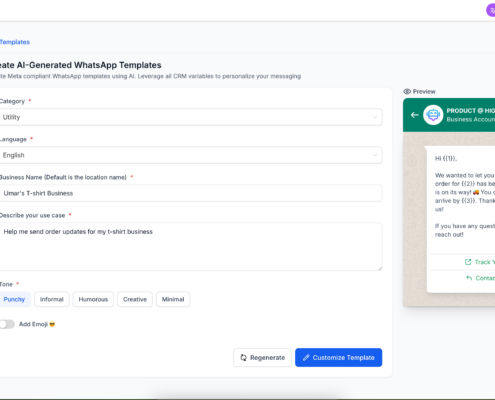Click the robot business avatar in preview
The width and height of the screenshot is (495, 400).
tap(433, 115)
